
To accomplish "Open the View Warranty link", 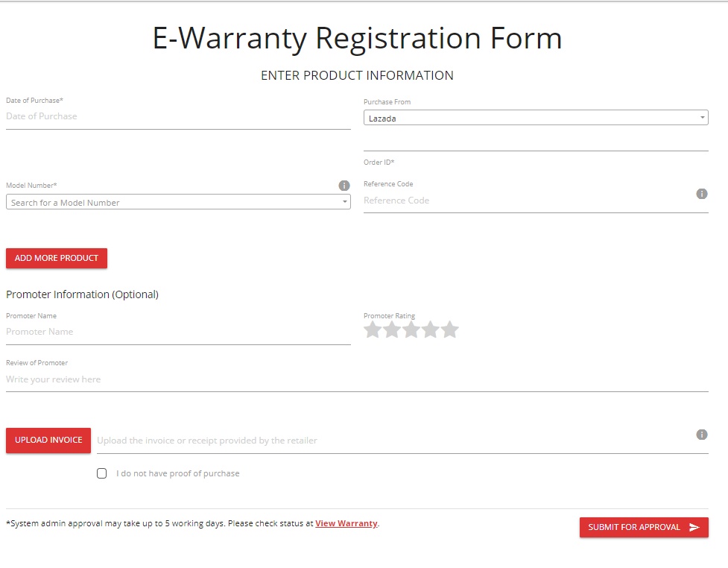I will (346, 523).
